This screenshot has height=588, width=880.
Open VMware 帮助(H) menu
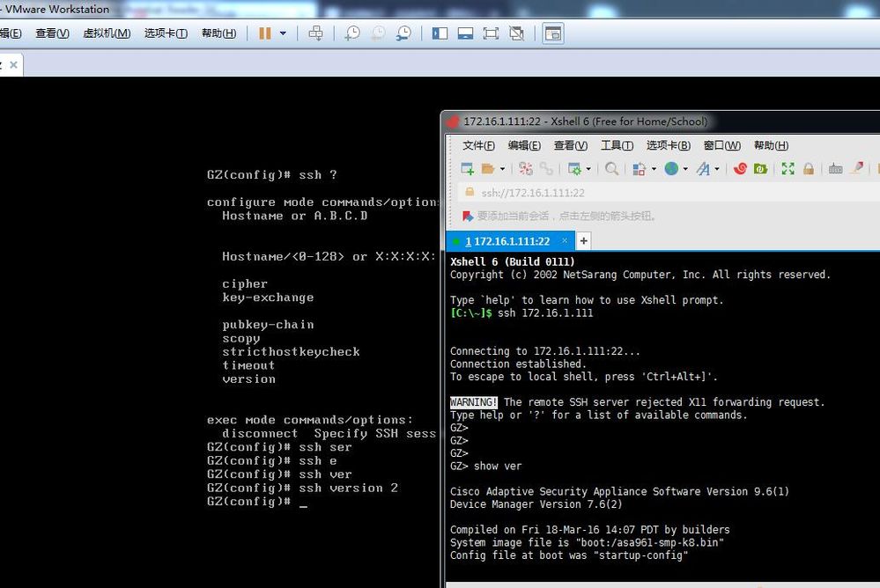(218, 33)
